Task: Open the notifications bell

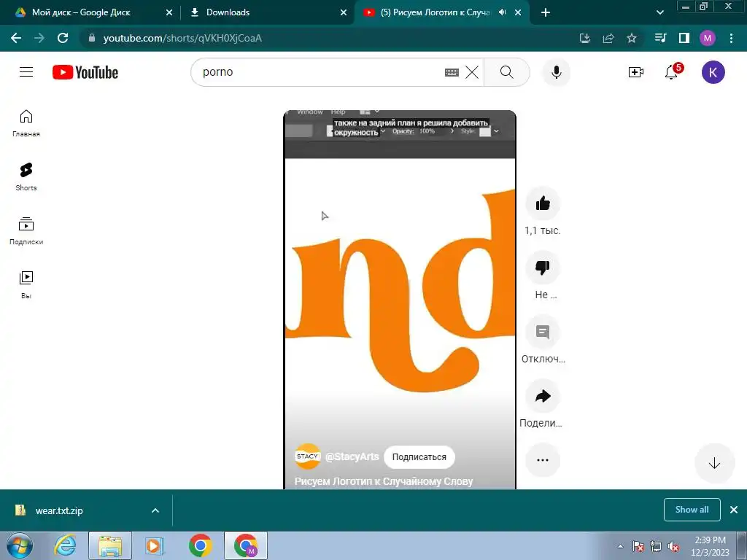Action: [671, 72]
